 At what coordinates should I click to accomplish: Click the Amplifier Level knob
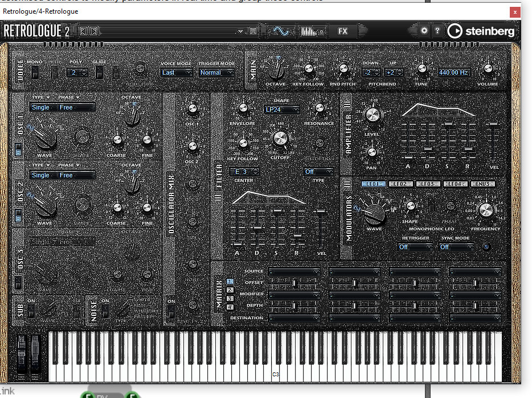click(x=372, y=115)
